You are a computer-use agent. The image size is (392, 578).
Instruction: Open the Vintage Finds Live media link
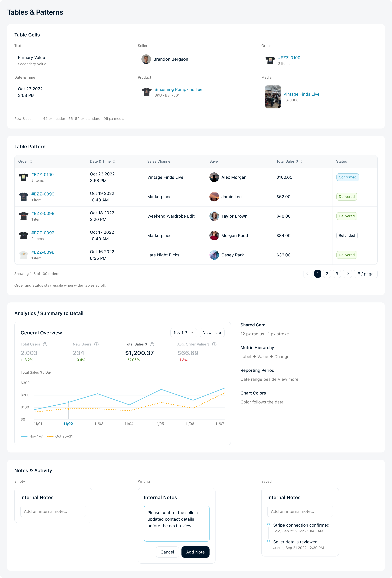pyautogui.click(x=301, y=94)
